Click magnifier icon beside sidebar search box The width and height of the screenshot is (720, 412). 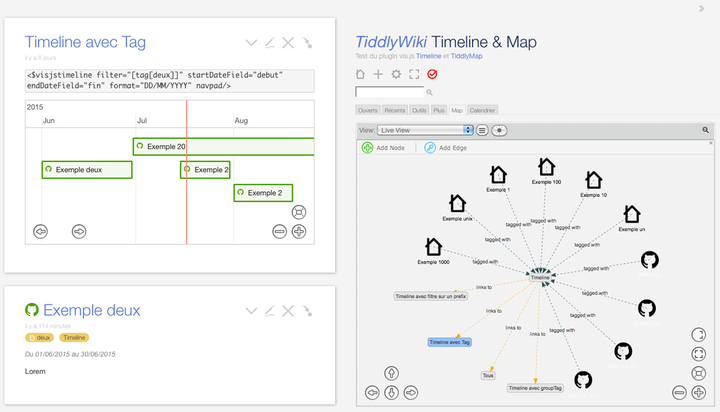(x=429, y=92)
